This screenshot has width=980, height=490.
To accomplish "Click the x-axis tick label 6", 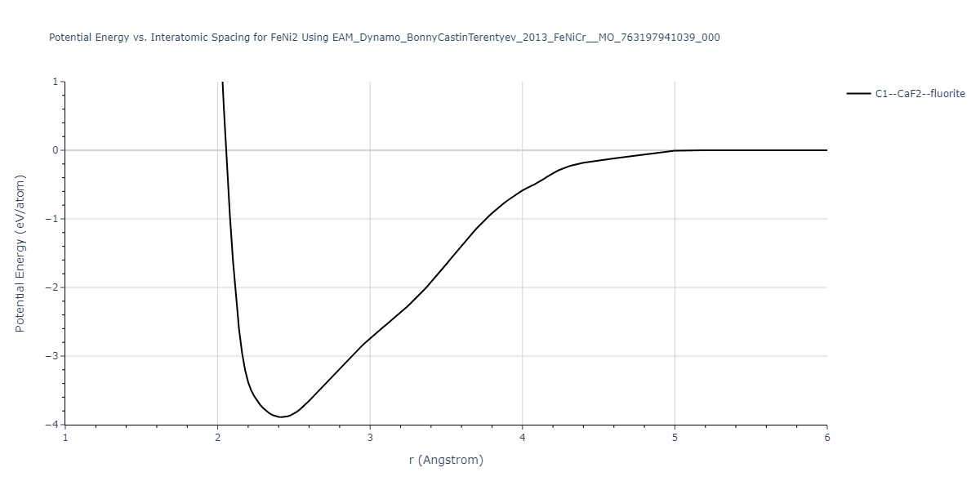I will pos(826,438).
